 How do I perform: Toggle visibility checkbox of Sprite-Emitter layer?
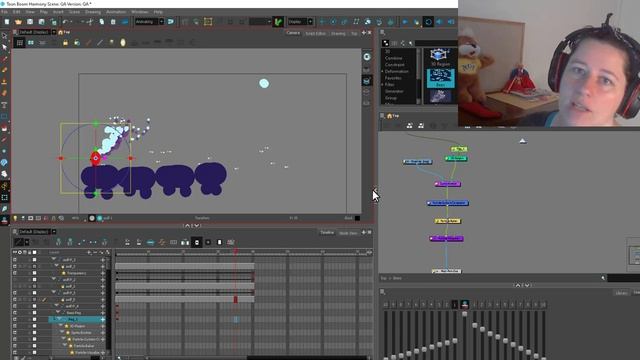(x=15, y=333)
